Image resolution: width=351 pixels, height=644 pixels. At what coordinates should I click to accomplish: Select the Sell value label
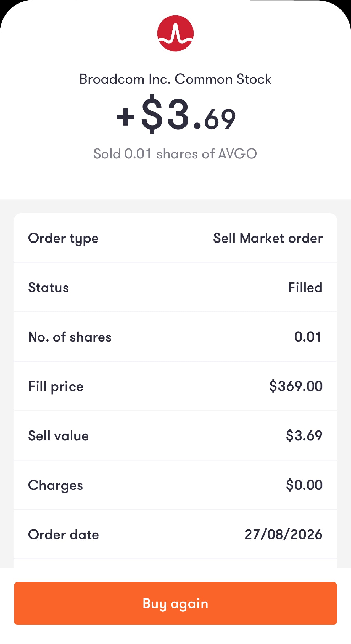(x=59, y=436)
